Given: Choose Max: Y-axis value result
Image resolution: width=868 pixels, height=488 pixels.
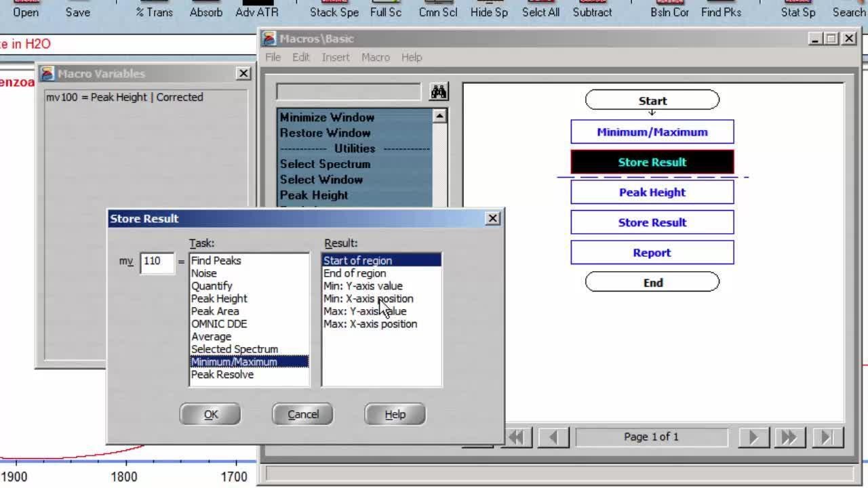Looking at the screenshot, I should coord(365,311).
